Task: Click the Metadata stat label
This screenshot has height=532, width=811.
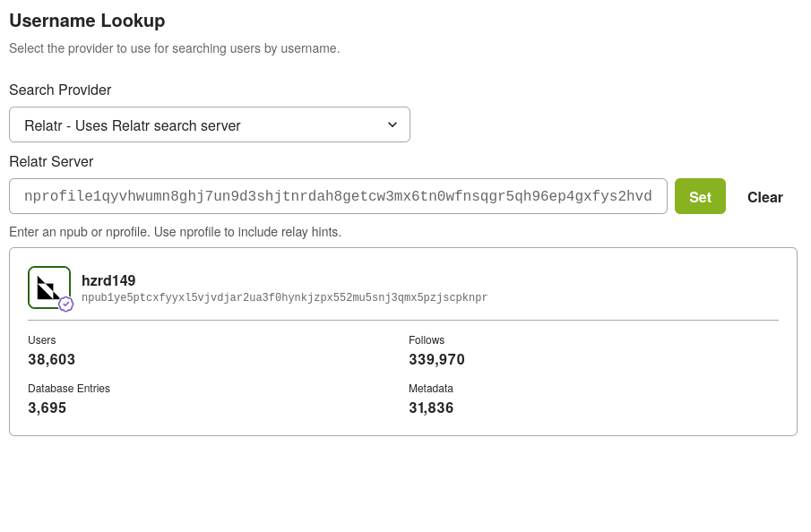Action: [431, 389]
